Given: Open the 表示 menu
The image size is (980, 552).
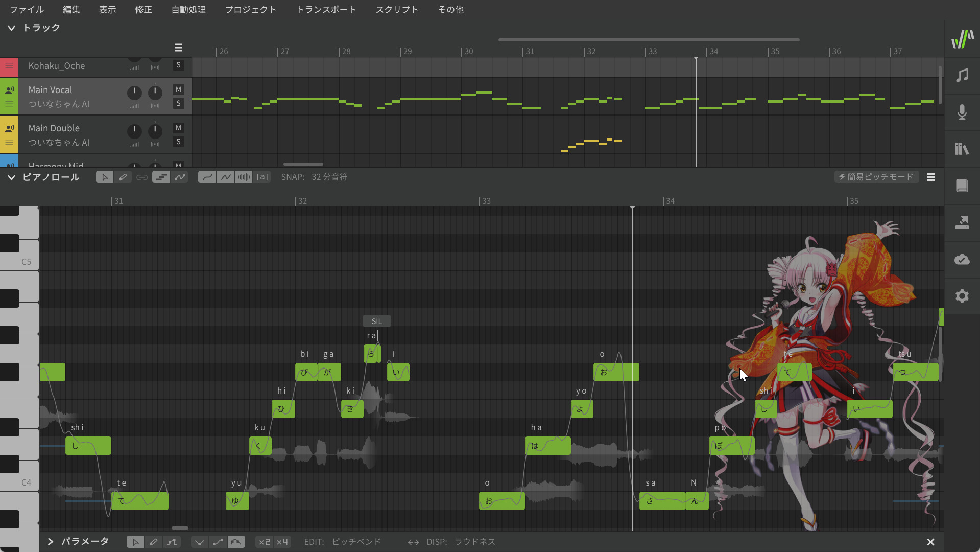Looking at the screenshot, I should click(x=107, y=9).
